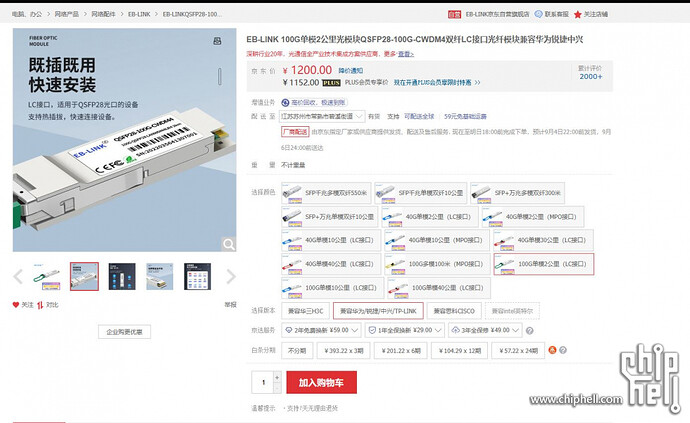Select the 不分期 installment option
The image size is (690, 423).
(296, 350)
